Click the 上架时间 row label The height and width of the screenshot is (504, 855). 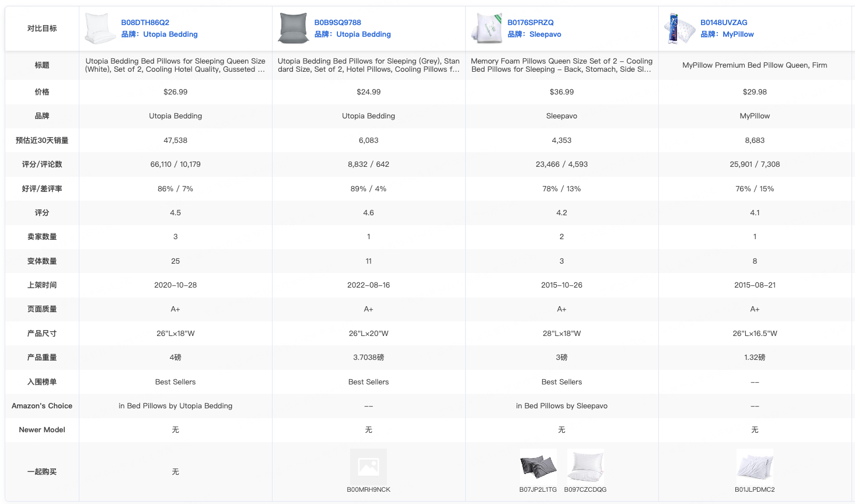click(x=42, y=285)
